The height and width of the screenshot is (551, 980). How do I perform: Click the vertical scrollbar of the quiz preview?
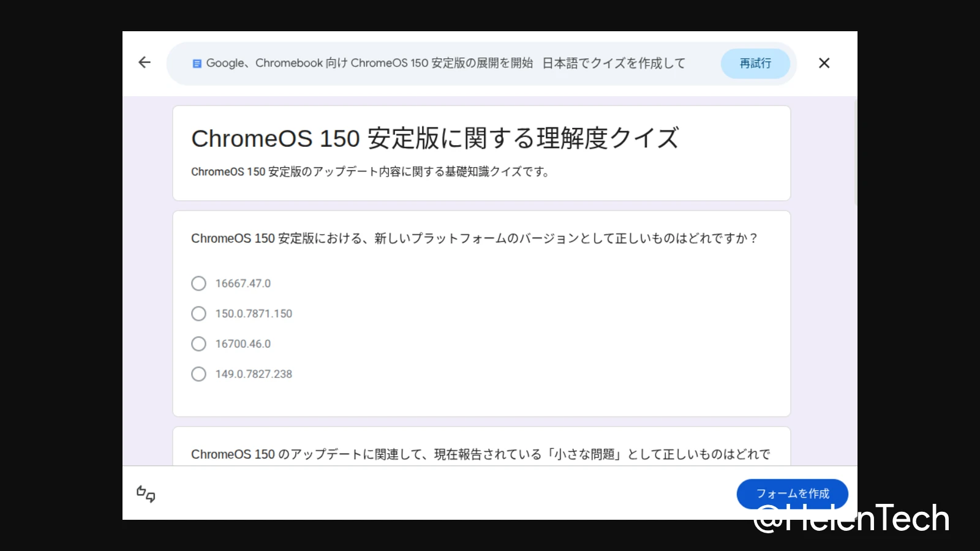pos(855,153)
